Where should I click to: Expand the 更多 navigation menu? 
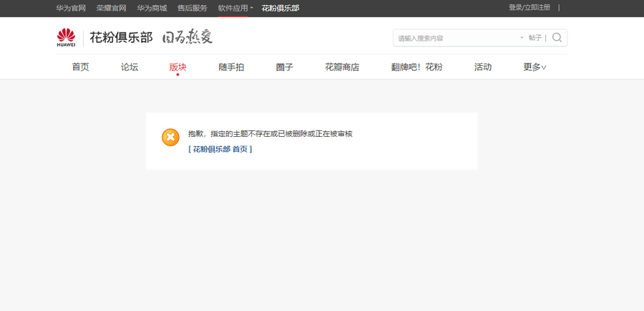pyautogui.click(x=535, y=67)
